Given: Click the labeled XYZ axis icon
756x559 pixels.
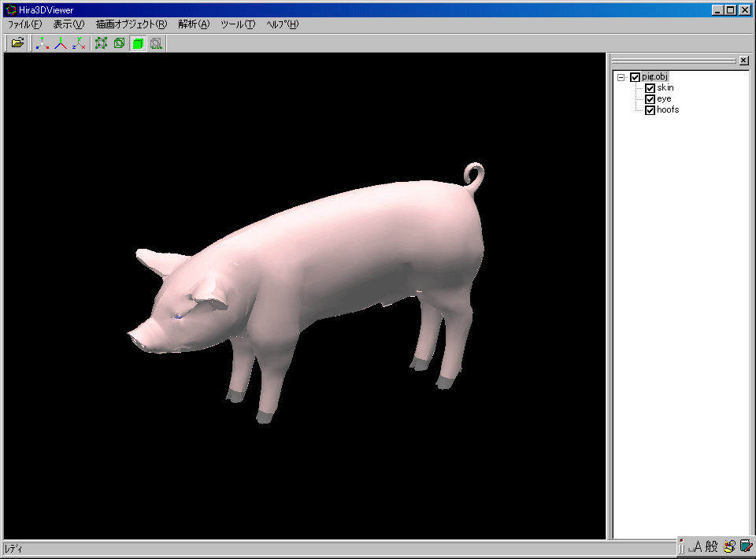Looking at the screenshot, I should coord(79,43).
